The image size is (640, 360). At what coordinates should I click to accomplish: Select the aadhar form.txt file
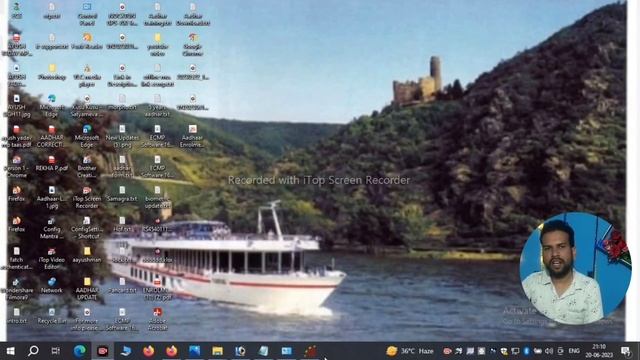[122, 167]
